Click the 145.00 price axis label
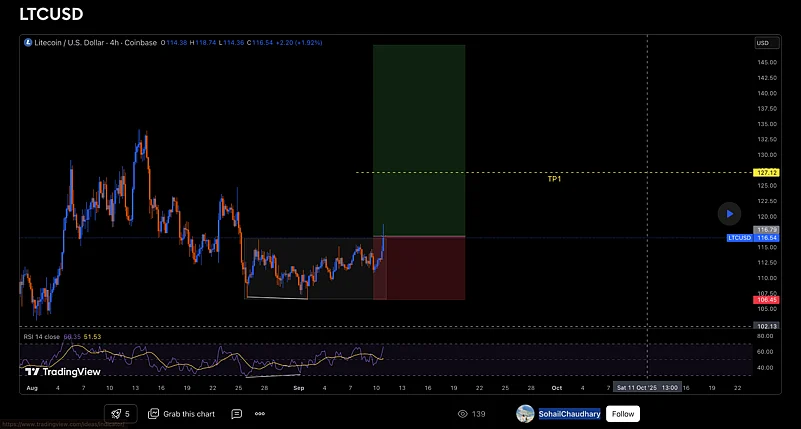801x429 pixels. pos(768,62)
